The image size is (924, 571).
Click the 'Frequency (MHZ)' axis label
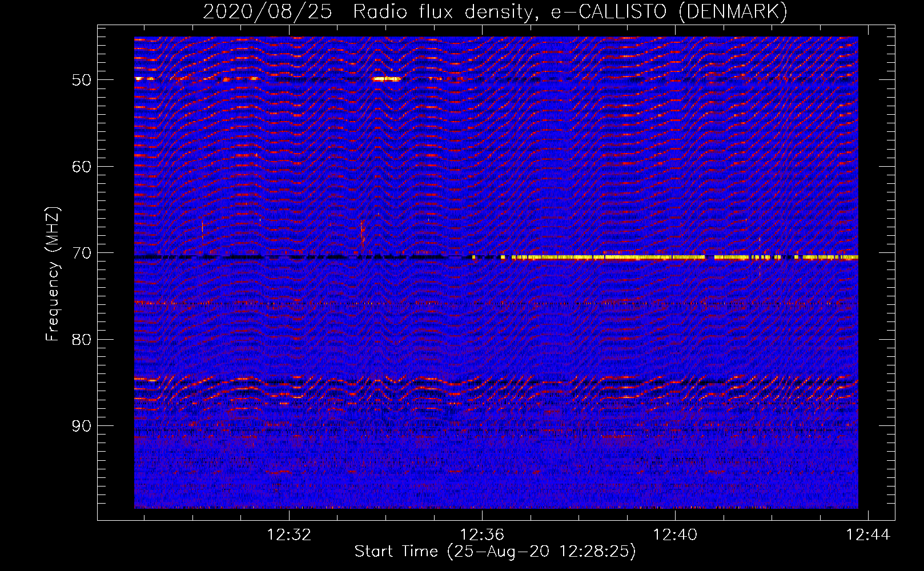(x=52, y=274)
